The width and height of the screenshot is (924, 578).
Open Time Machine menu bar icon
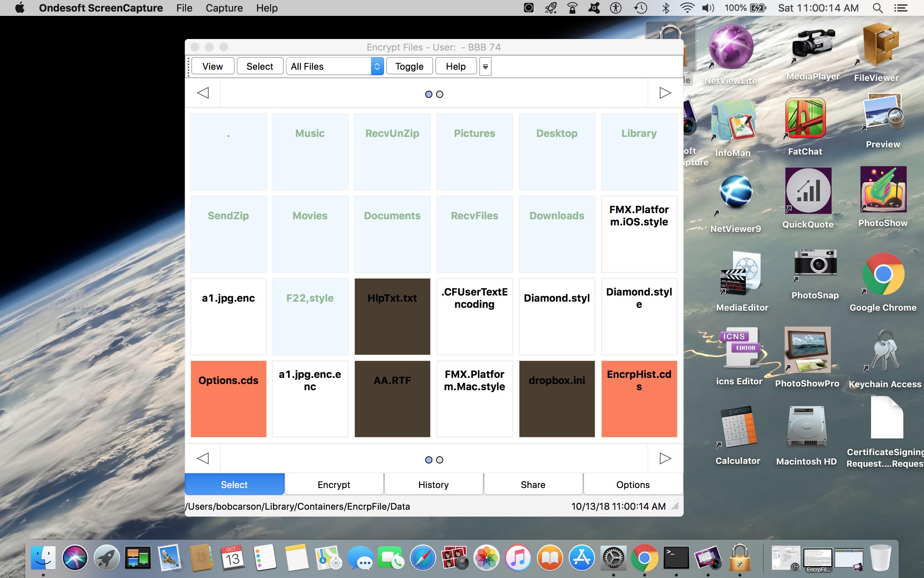(641, 8)
